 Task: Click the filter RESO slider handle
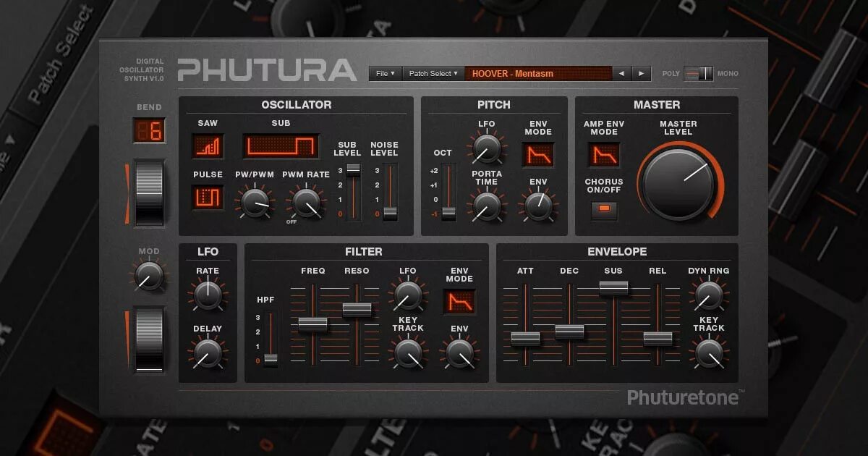coord(357,309)
